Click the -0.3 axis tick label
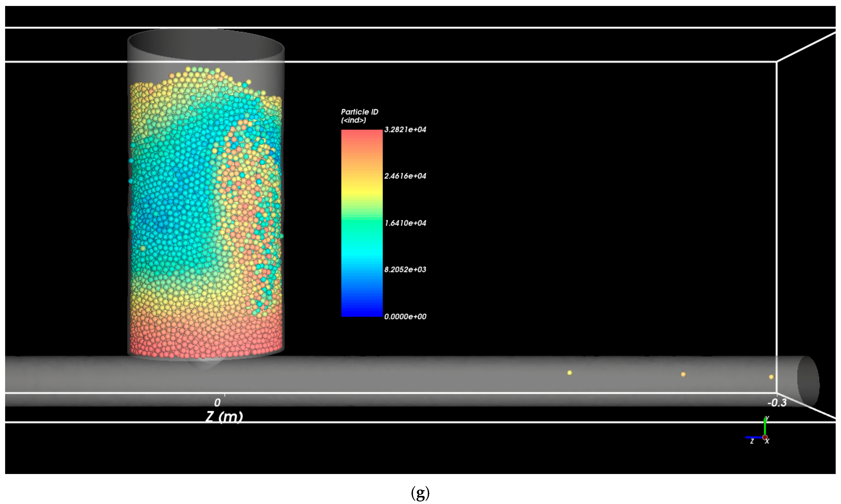Screen dimensions: 841x504 (777, 403)
